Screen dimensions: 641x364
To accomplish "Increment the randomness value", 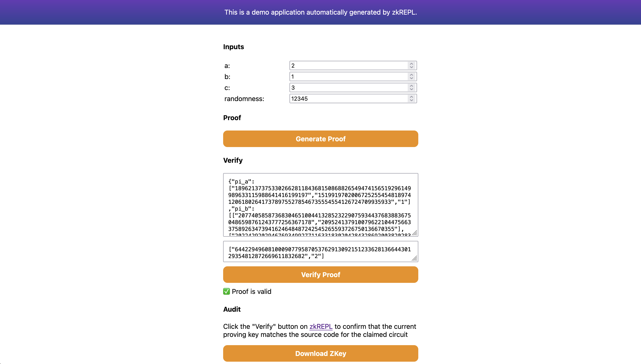I will [x=411, y=96].
